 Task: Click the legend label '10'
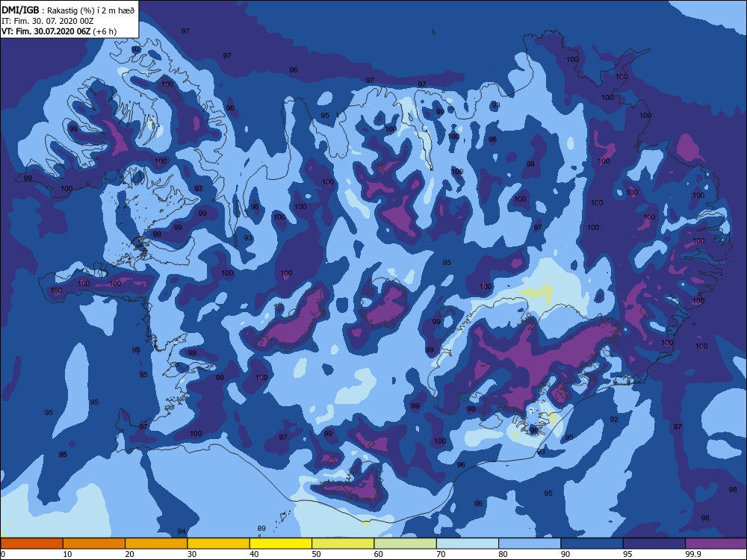68,554
